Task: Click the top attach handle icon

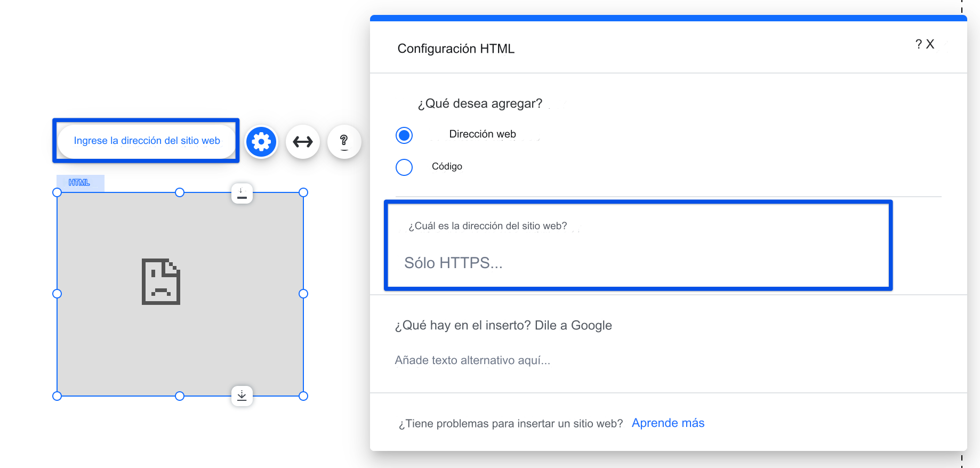Action: click(242, 193)
